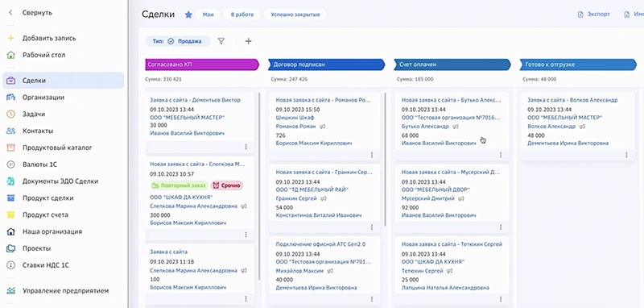Viewport: 644px width, 308px height.
Task: Click contact Михайлов Максим
Action: (299, 271)
